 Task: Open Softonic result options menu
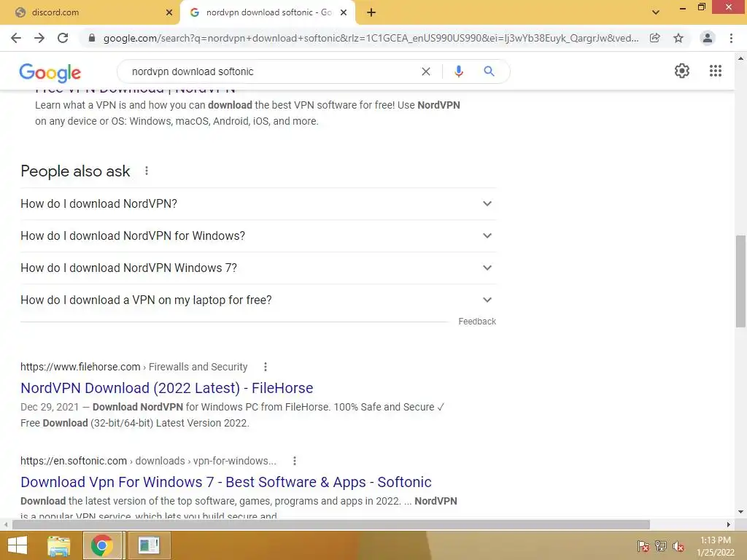pyautogui.click(x=295, y=461)
